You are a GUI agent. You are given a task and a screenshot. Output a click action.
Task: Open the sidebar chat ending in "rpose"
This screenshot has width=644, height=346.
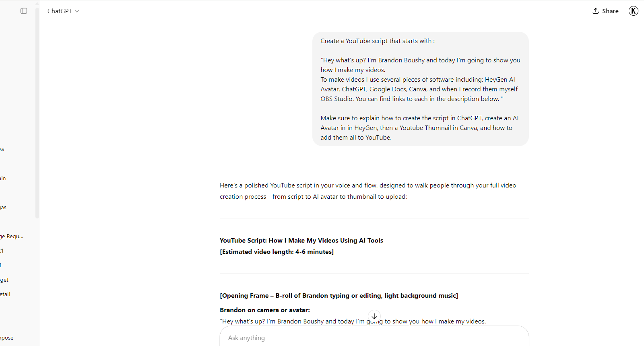pos(7,338)
